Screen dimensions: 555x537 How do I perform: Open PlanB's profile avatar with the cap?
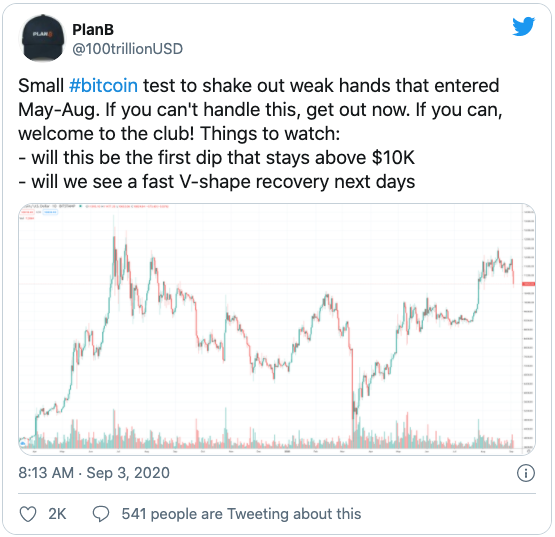click(43, 39)
